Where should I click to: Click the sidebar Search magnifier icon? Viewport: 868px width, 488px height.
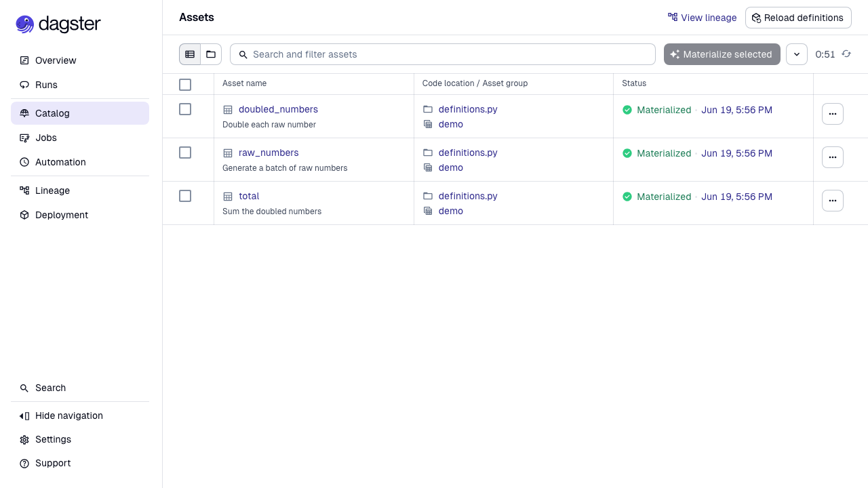point(24,388)
